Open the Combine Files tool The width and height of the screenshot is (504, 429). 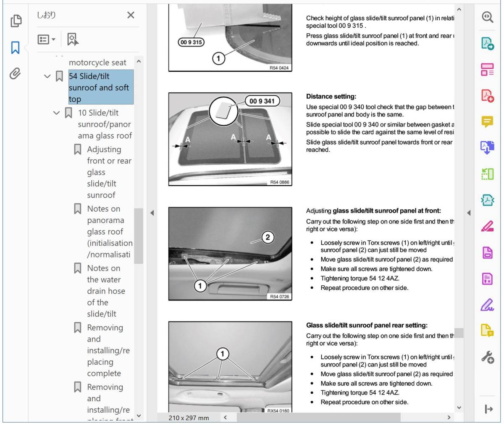487,148
